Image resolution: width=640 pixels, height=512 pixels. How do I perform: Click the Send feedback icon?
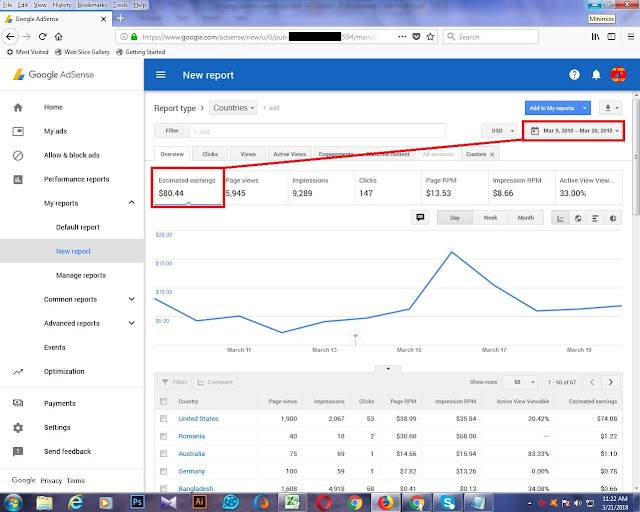click(18, 451)
